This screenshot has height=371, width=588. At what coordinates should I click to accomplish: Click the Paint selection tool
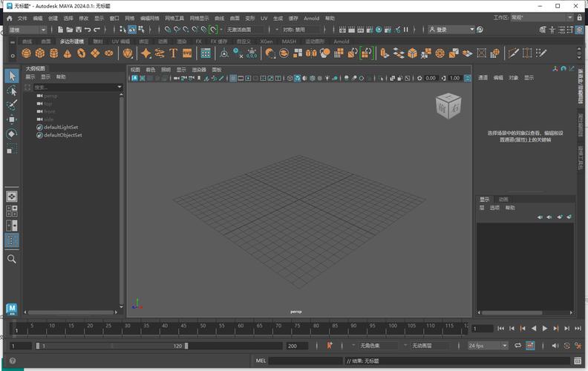point(12,105)
